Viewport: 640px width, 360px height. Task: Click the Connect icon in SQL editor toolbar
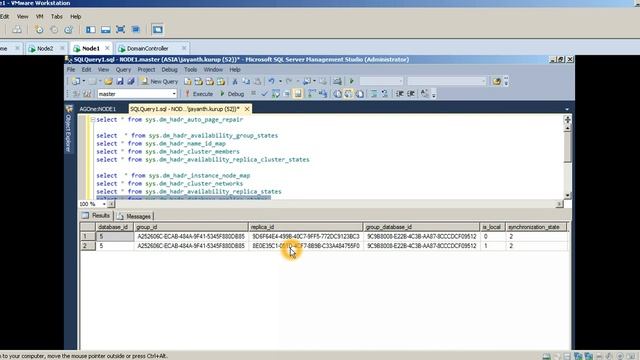click(76, 94)
